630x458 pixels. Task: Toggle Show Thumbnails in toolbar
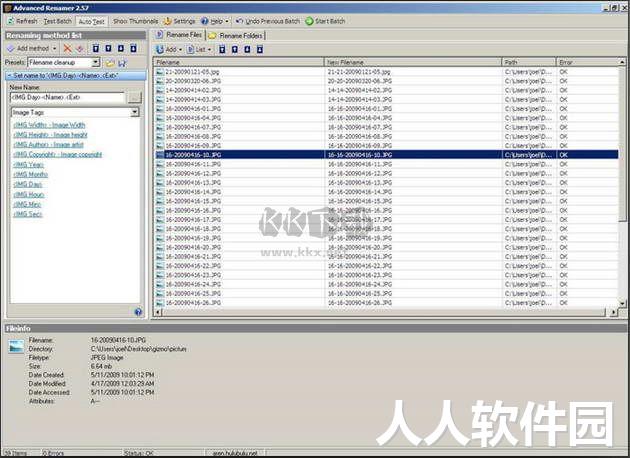[x=135, y=21]
